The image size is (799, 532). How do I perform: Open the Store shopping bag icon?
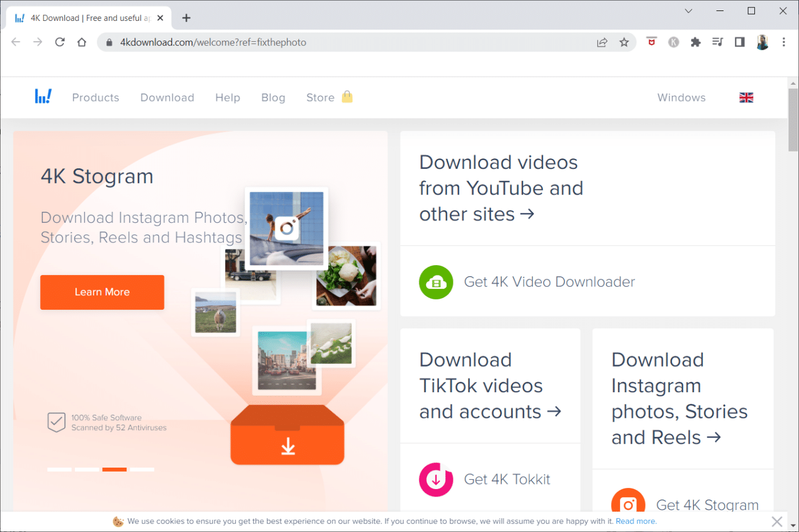coord(347,96)
